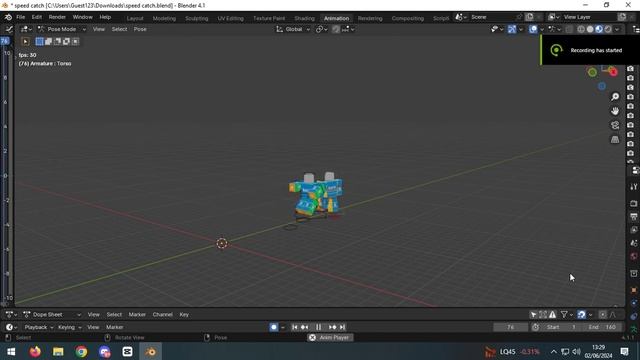
Task: Switch to rendered viewport shading
Action: [x=608, y=29]
